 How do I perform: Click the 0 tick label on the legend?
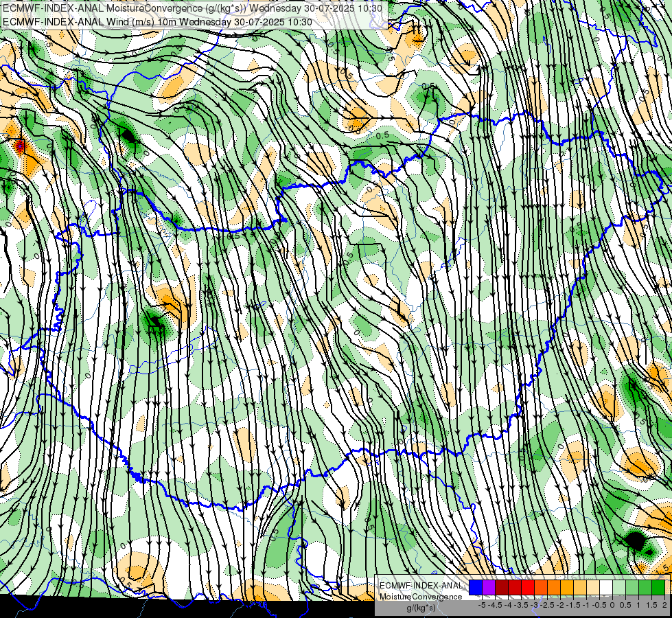point(612,605)
